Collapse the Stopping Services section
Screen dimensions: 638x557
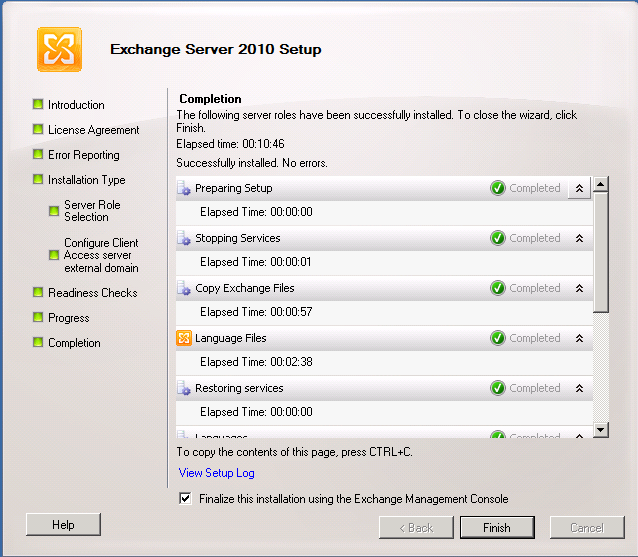coord(579,238)
